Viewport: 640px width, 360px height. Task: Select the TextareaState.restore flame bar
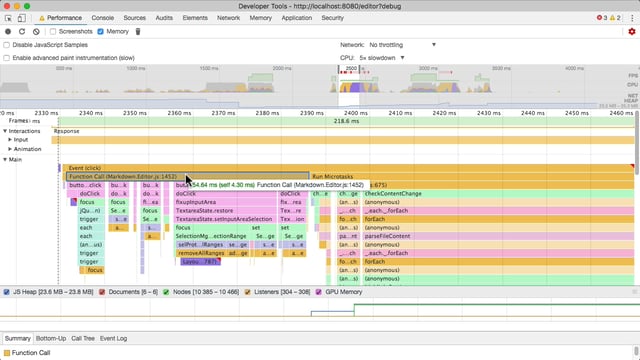(225, 211)
